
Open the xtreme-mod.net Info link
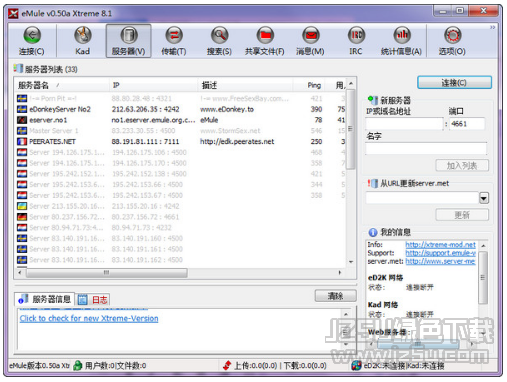[x=440, y=245]
